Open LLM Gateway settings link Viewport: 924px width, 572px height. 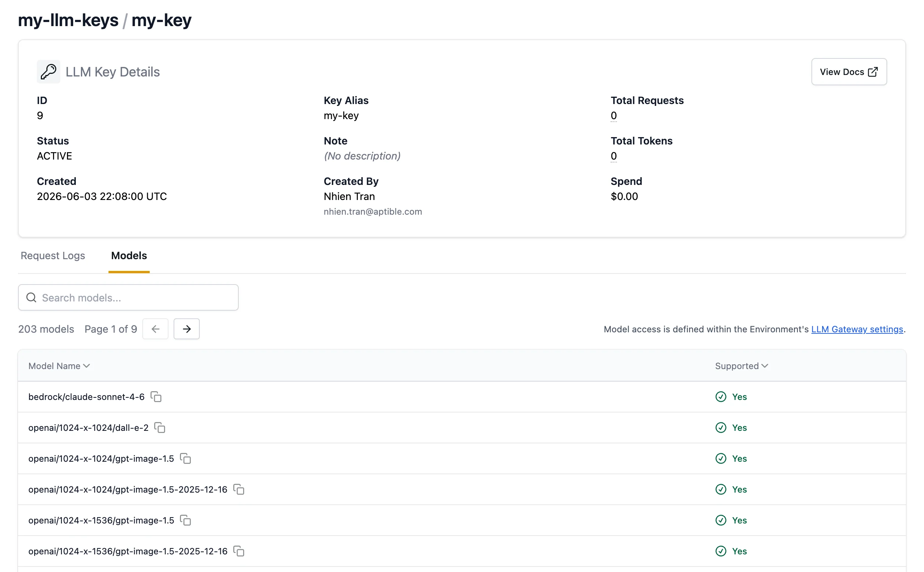tap(857, 329)
